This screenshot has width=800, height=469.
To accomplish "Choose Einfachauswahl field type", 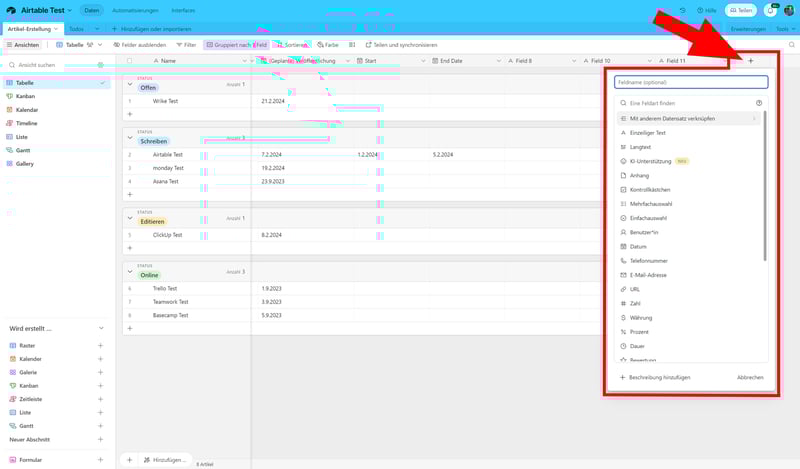I will coord(648,217).
